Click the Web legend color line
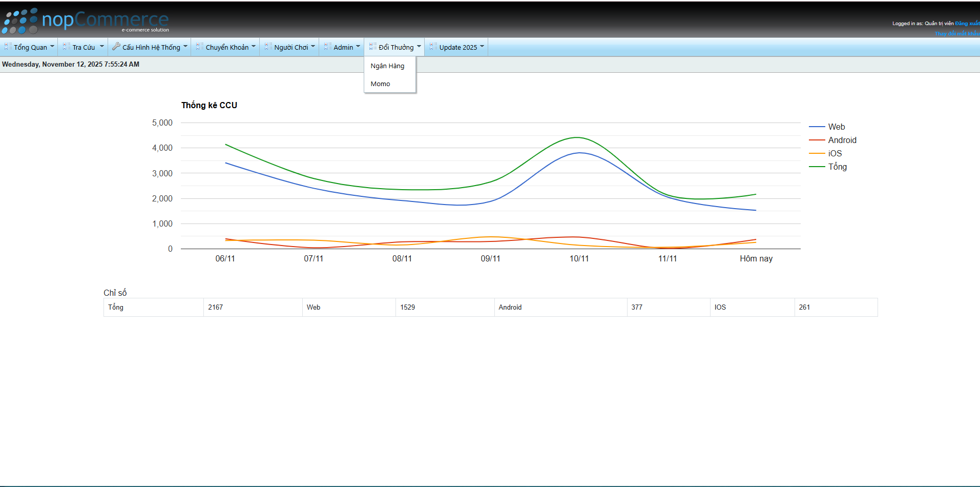The width and height of the screenshot is (980, 487). [x=817, y=127]
